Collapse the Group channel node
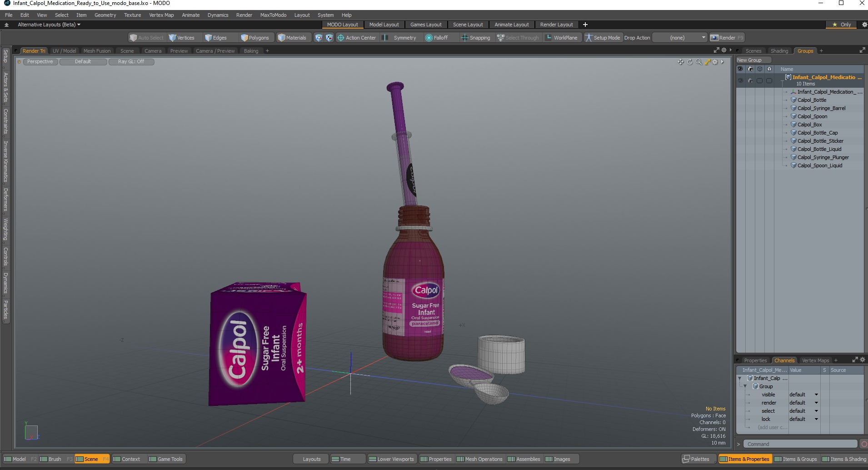Screen dimensions: 868x470 pos(745,386)
